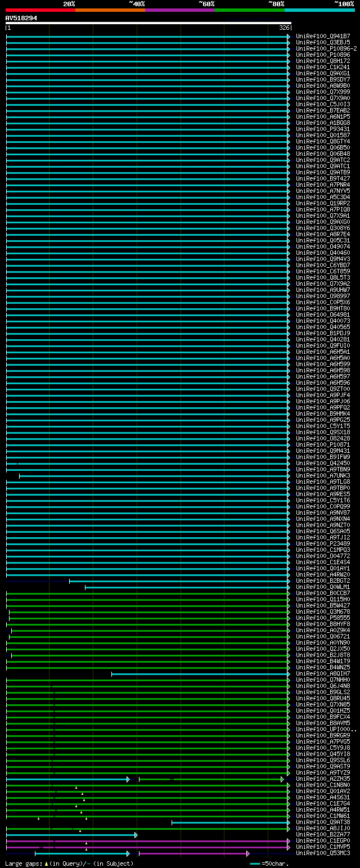The width and height of the screenshot is (360, 868).
Task: Select the UniRef100_A6N1P5 label
Action: (x=323, y=116)
